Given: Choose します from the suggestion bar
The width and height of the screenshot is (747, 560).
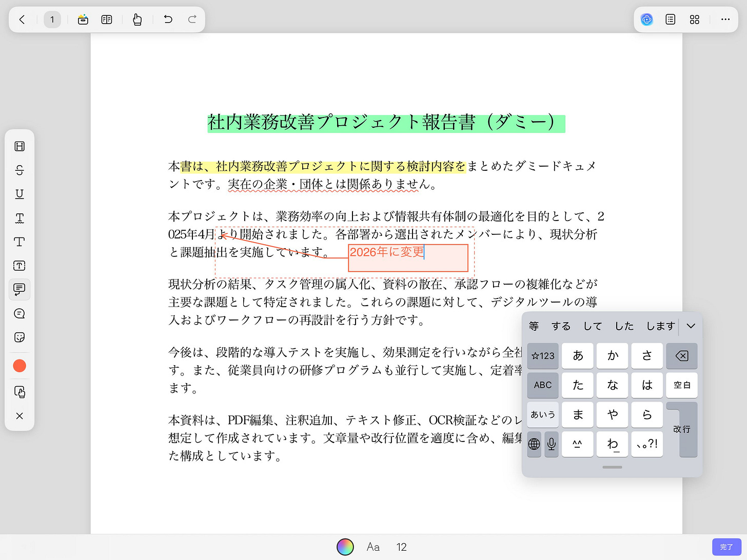Looking at the screenshot, I should coord(660,326).
